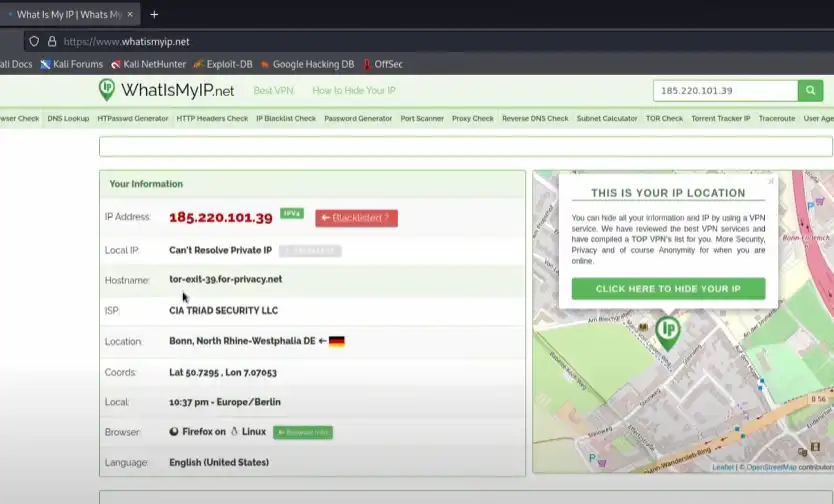Open the How to Hide Your IP link
Viewport: 834px width, 504px height.
coord(354,90)
